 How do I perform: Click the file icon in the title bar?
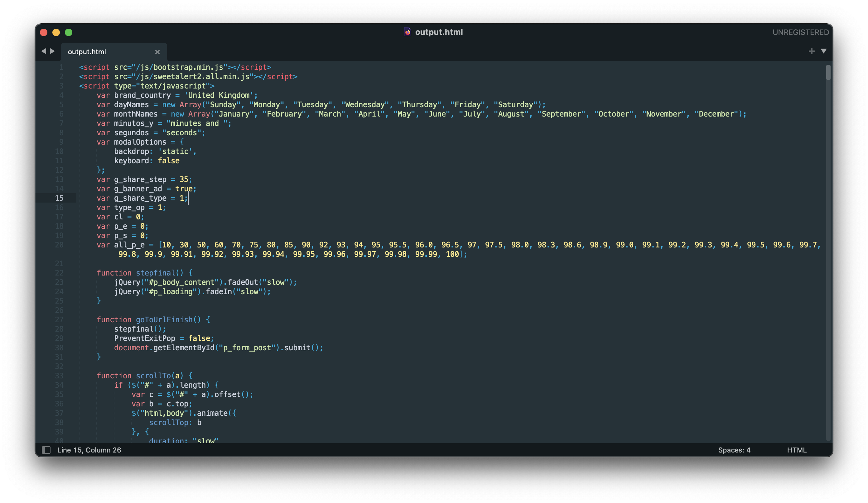(x=407, y=32)
